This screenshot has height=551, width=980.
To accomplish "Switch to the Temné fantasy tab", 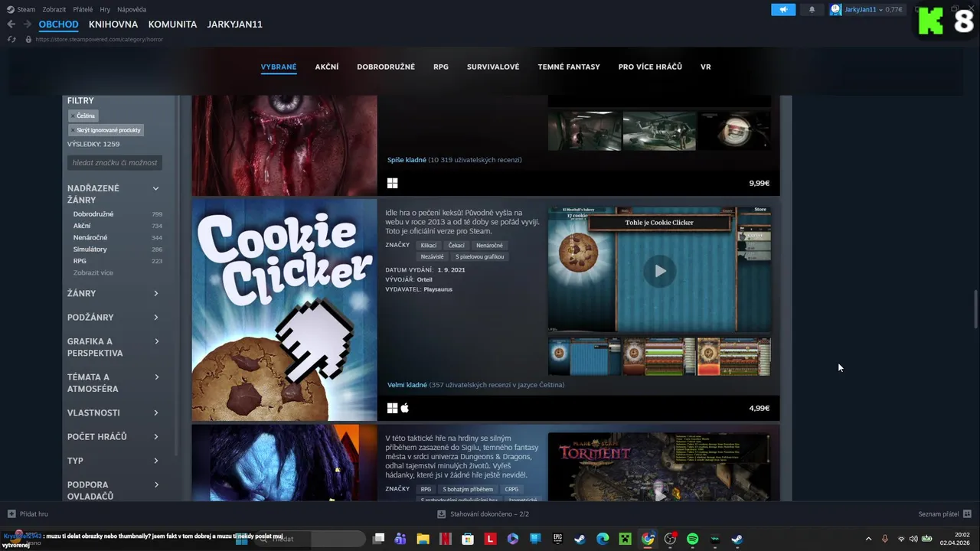I will tap(569, 67).
